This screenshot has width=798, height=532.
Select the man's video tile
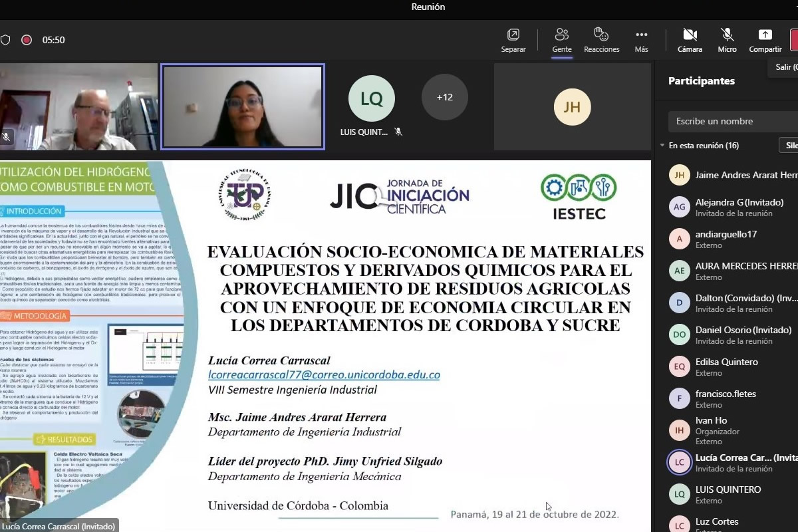coord(78,106)
